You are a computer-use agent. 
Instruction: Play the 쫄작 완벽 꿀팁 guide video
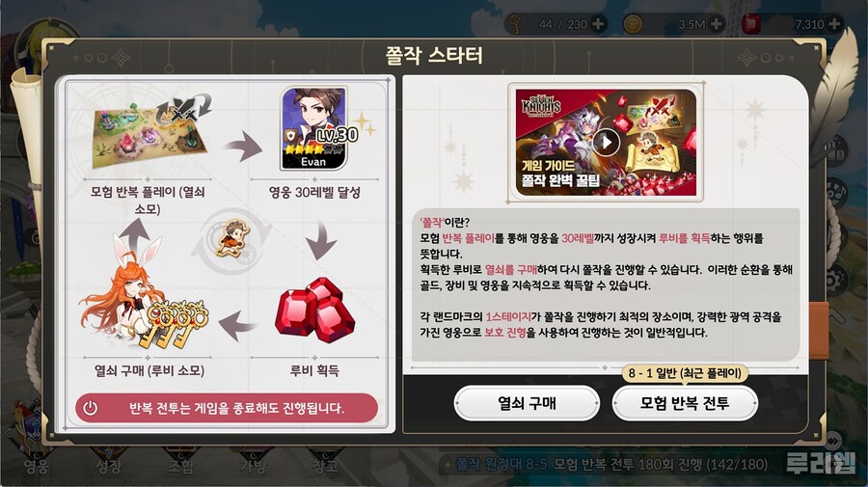tap(607, 142)
